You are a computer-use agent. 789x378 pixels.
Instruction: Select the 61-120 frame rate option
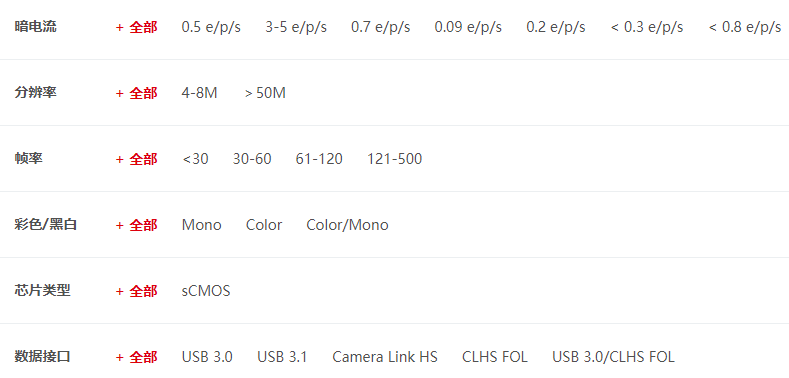point(319,159)
